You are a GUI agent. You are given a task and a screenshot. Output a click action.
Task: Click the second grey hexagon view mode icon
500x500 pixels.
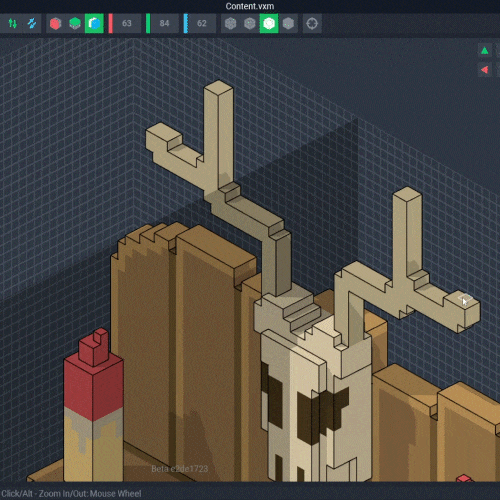tap(250, 23)
